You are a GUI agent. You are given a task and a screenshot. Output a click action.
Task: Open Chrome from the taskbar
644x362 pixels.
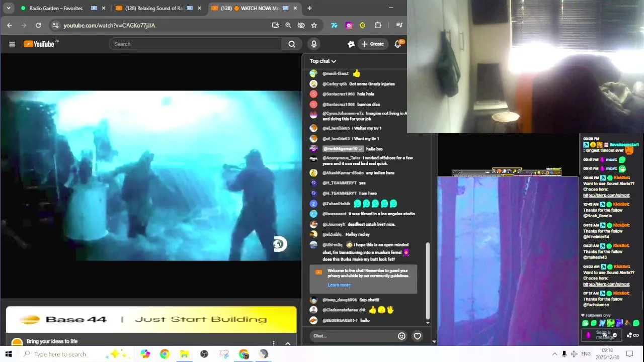coord(165,354)
